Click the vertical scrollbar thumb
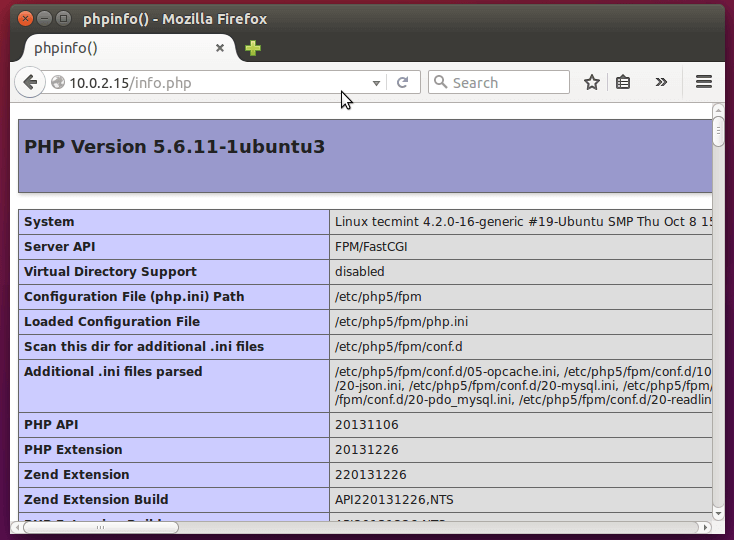This screenshot has width=734, height=540. 718,132
